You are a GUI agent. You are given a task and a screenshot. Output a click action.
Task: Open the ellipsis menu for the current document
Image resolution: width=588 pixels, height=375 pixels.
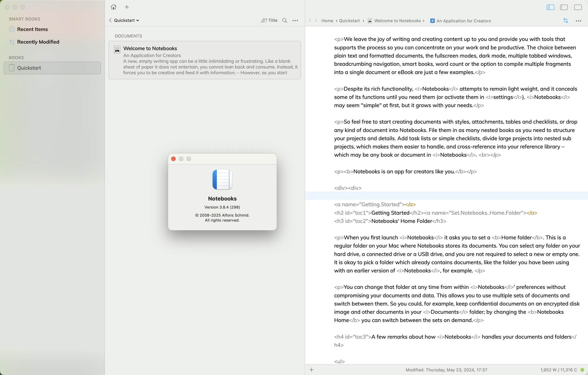579,21
